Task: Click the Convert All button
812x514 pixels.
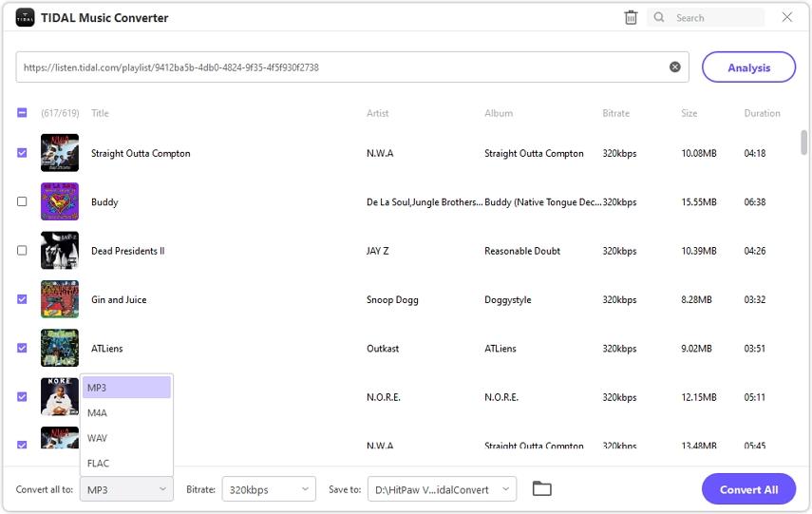Action: (748, 489)
